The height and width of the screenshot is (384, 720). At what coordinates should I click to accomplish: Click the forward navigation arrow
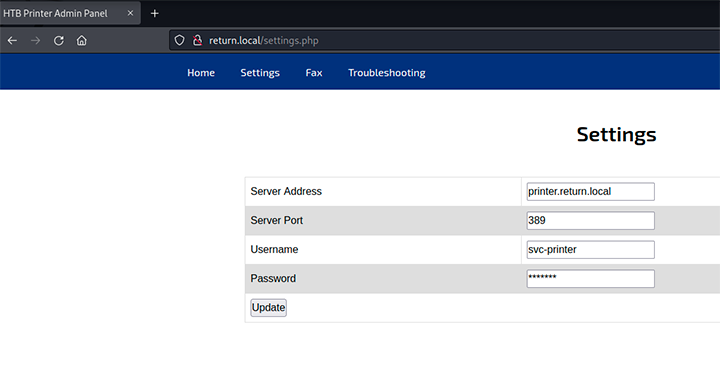click(x=35, y=40)
